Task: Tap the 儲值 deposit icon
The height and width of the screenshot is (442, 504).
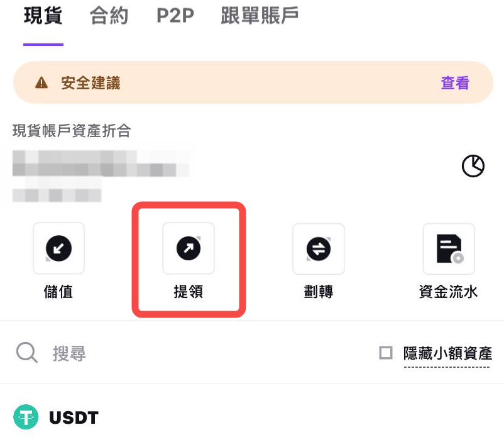Action: [x=59, y=248]
